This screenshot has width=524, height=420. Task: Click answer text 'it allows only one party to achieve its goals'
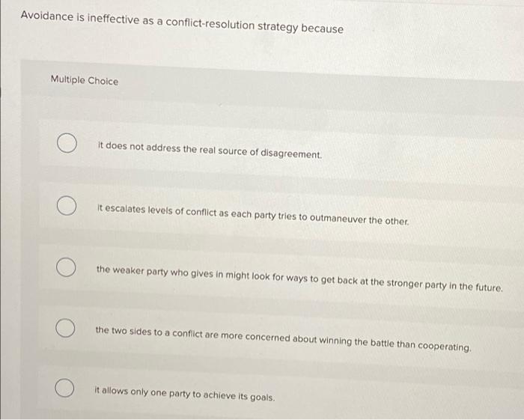(x=185, y=394)
